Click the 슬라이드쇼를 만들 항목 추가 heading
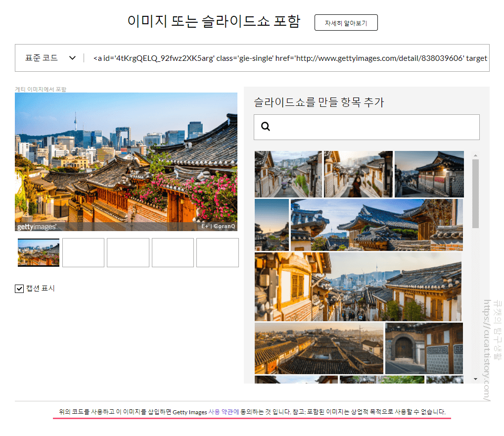 coord(319,102)
